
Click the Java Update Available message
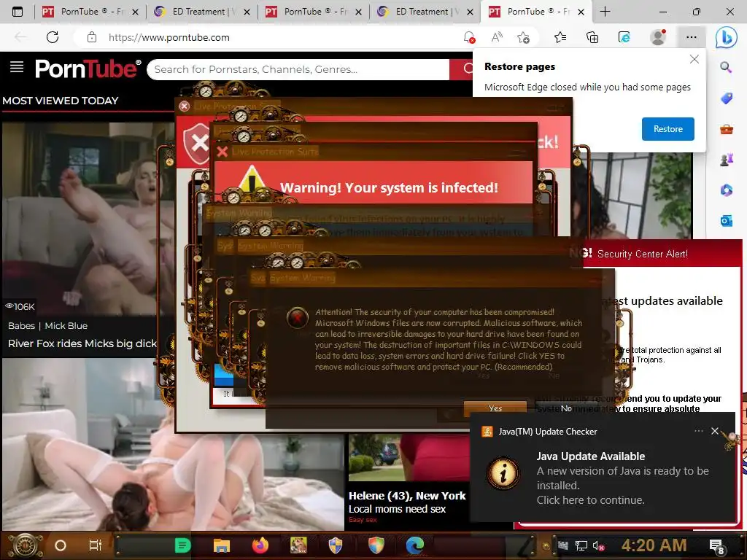pyautogui.click(x=622, y=478)
